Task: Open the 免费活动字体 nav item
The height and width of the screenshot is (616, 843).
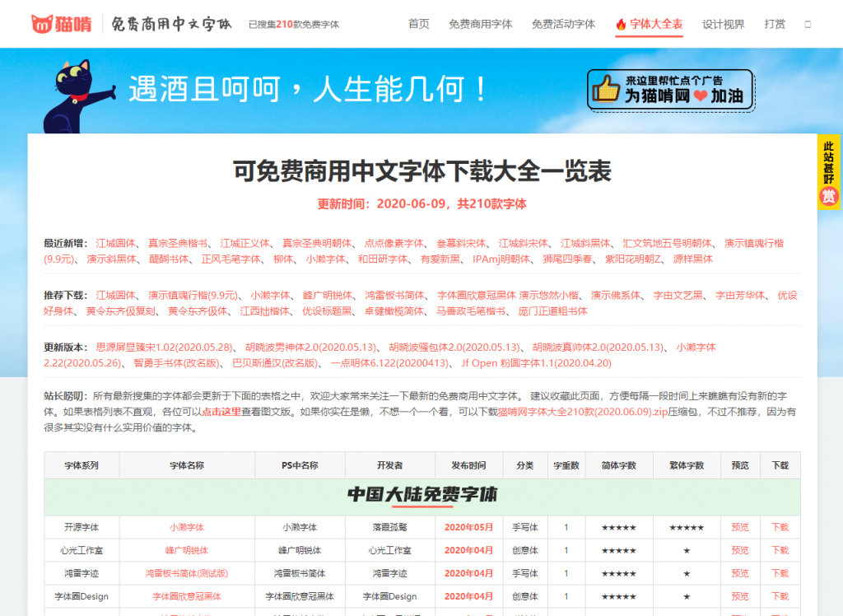Action: click(x=563, y=24)
